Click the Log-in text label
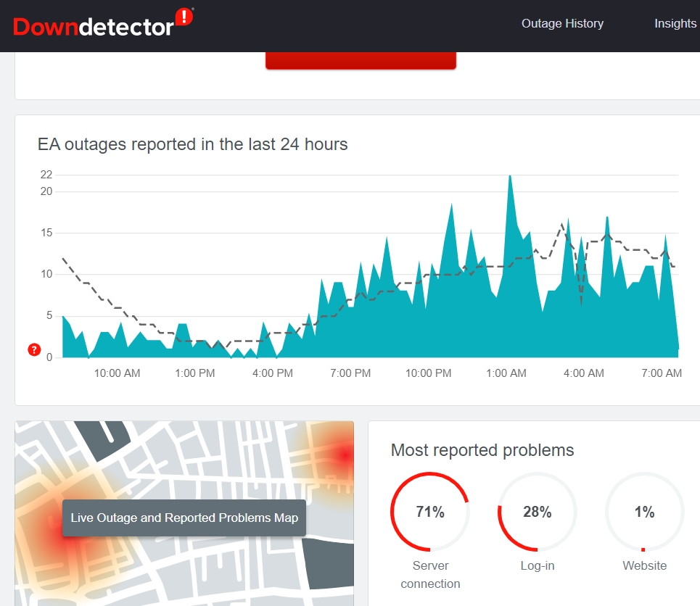700x606 pixels. point(537,565)
